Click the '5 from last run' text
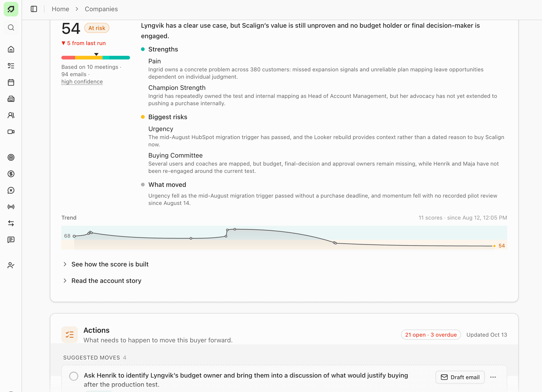This screenshot has height=392, width=542. click(86, 43)
